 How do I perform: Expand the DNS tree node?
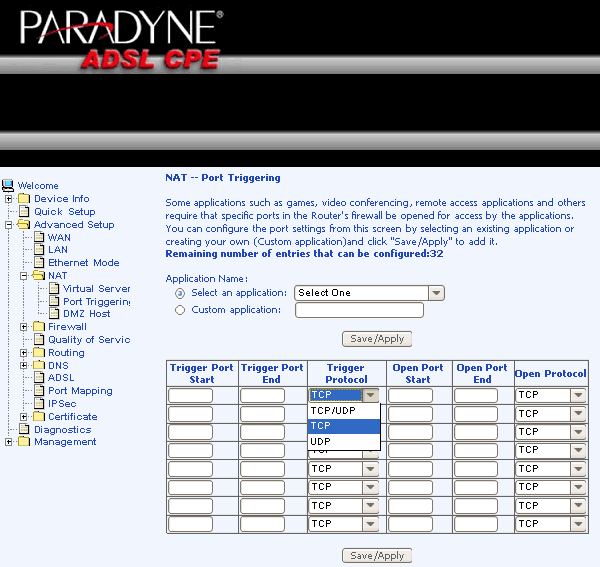point(24,366)
